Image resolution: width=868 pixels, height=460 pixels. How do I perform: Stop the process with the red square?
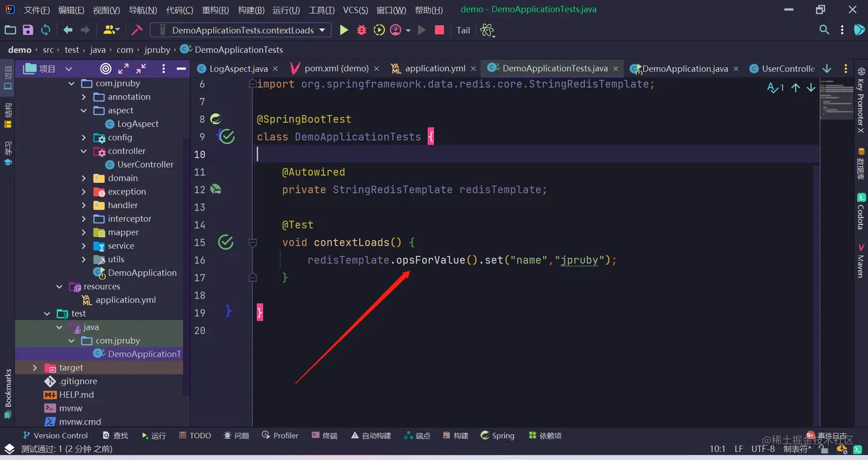click(x=439, y=30)
